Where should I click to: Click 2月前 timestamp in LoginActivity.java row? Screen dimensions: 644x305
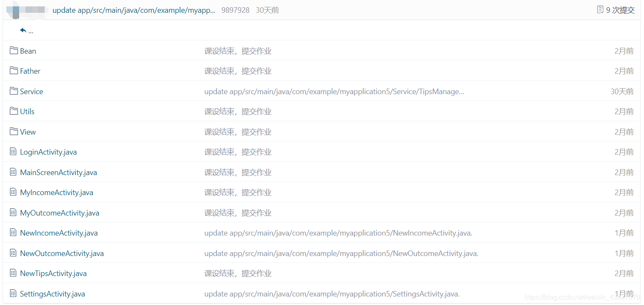[624, 152]
